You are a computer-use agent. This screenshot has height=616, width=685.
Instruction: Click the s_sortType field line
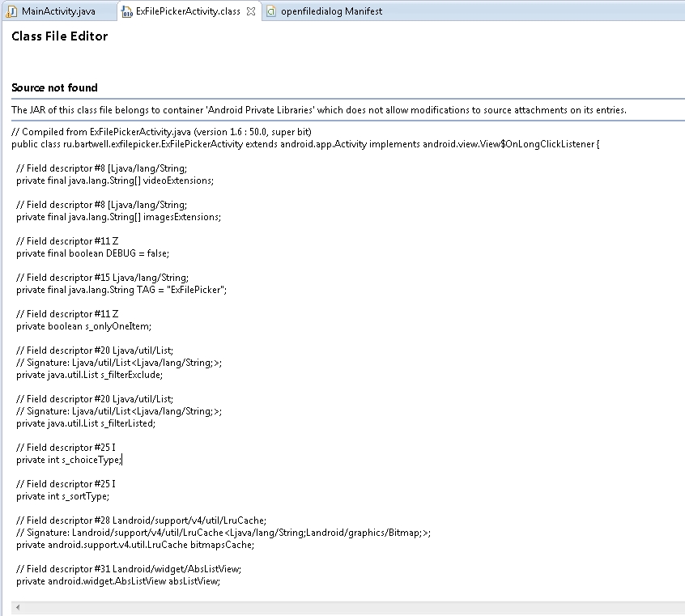[63, 496]
